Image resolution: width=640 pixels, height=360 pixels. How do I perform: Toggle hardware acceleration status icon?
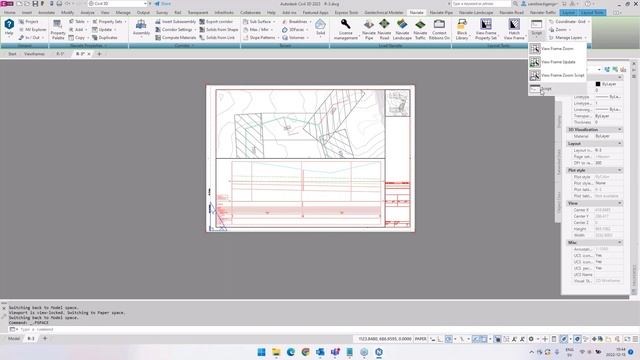click(x=577, y=339)
